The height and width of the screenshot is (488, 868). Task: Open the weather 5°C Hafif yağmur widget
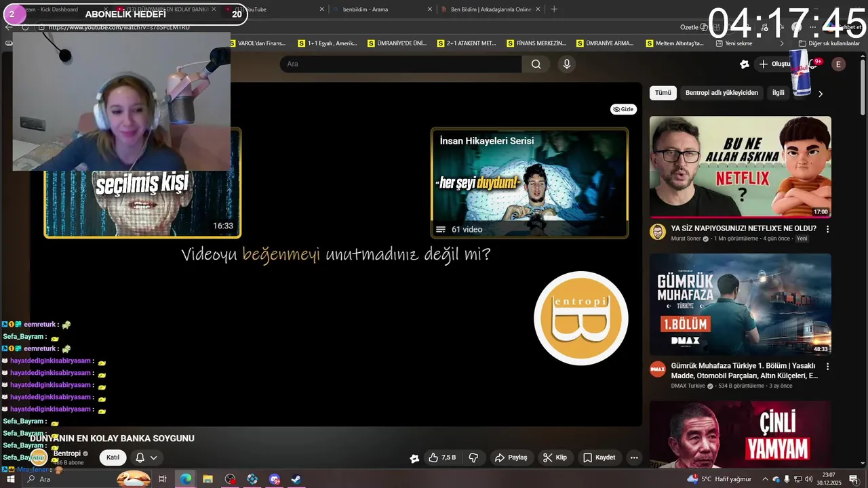pyautogui.click(x=719, y=479)
